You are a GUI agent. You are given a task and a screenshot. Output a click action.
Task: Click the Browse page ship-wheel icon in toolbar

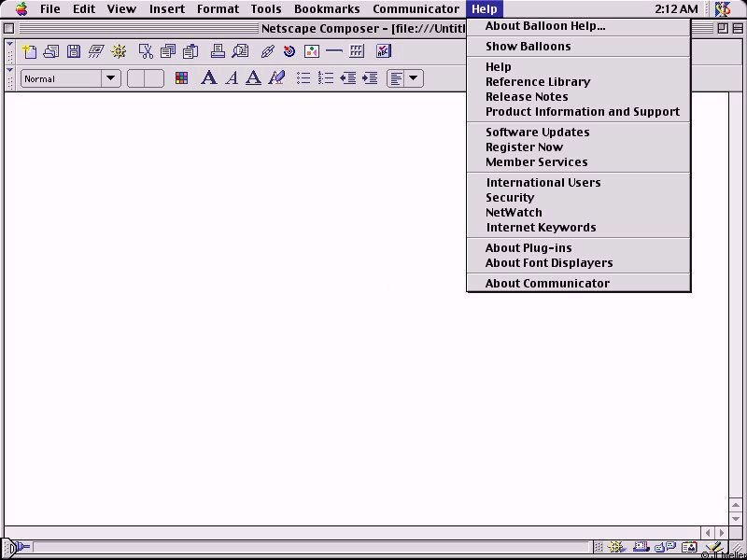pos(119,51)
